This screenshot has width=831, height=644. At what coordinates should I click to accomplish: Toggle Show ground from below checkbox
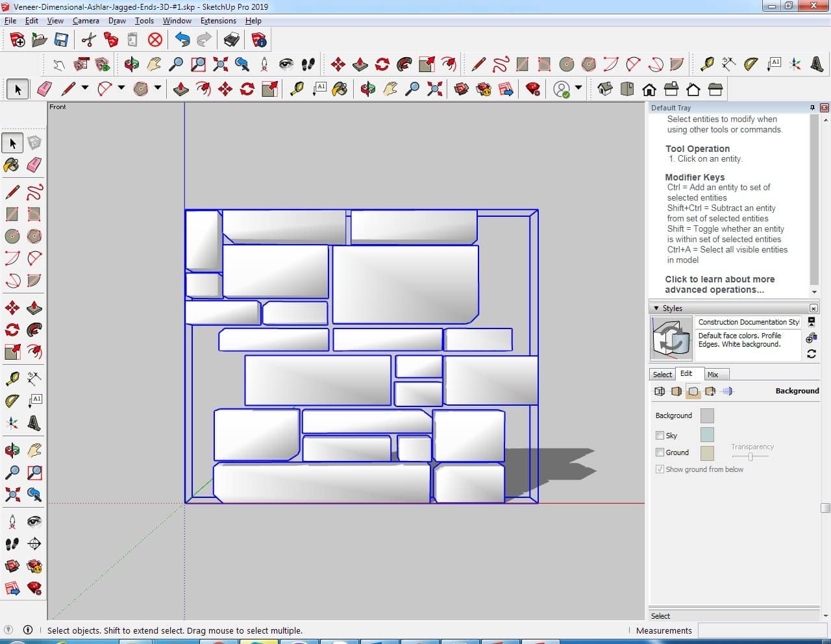[660, 469]
